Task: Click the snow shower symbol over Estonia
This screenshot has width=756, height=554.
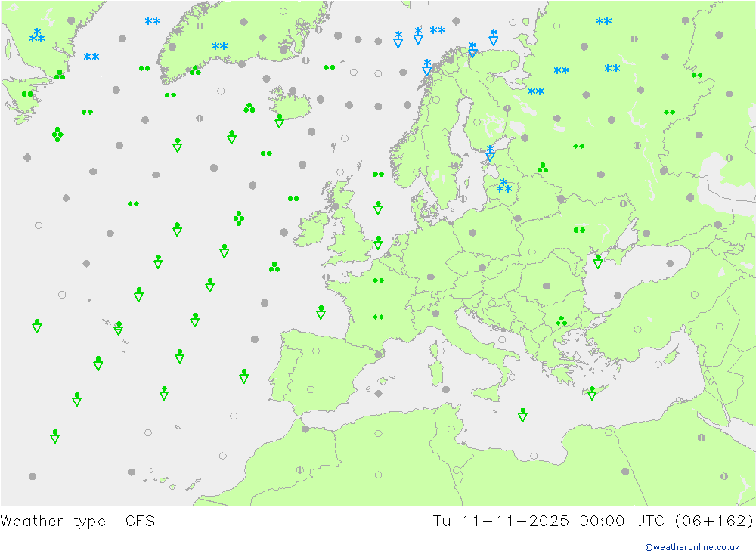Action: point(491,153)
